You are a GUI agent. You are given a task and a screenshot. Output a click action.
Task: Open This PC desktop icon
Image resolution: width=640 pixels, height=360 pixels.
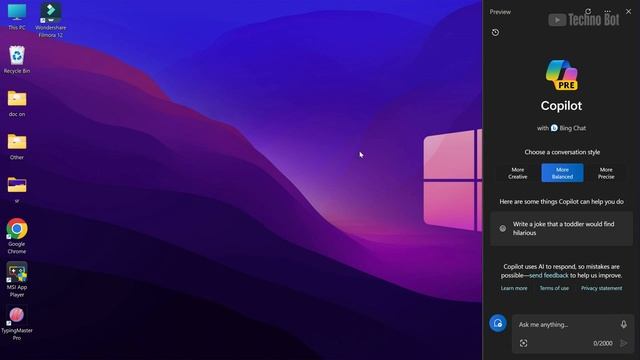17,16
